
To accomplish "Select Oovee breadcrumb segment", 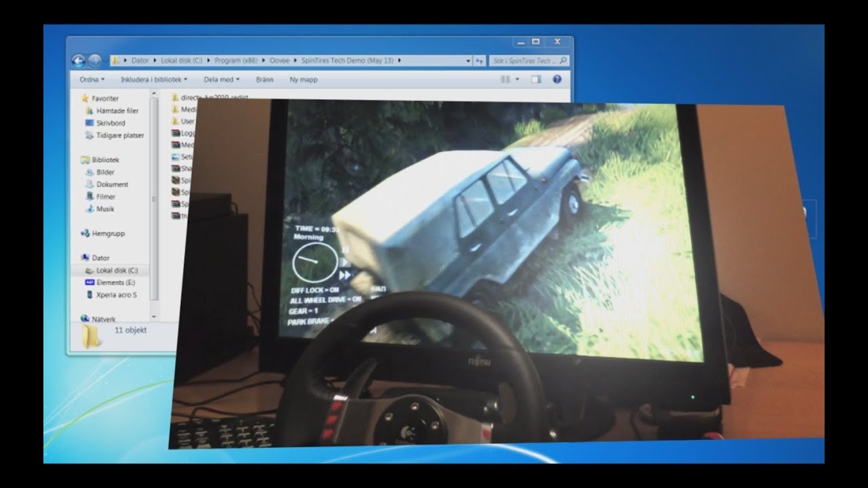I will [x=279, y=60].
